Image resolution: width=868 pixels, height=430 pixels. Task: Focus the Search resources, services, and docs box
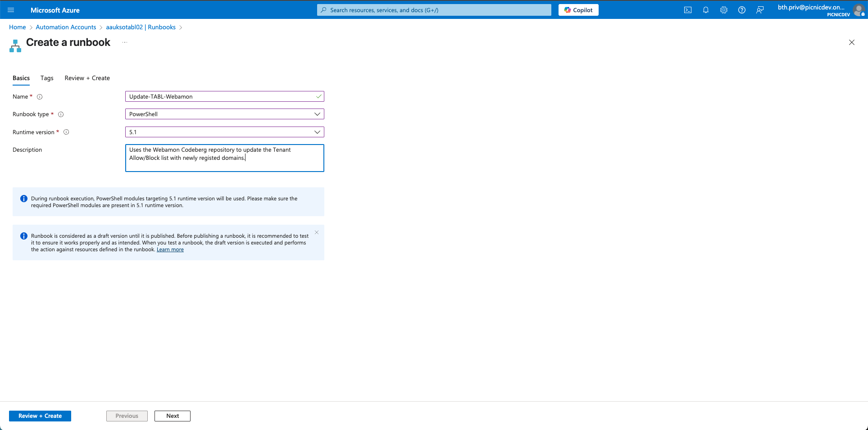pyautogui.click(x=434, y=10)
